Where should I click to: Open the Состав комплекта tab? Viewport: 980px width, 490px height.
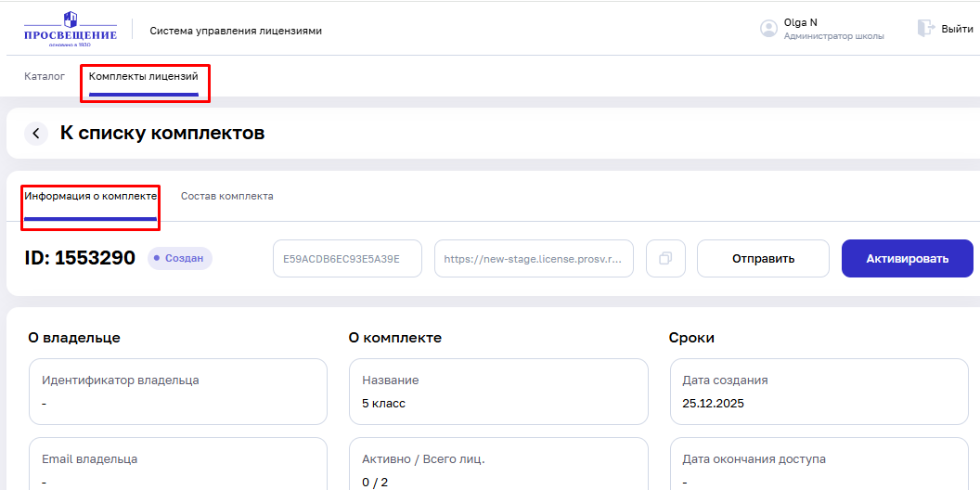[x=226, y=197]
